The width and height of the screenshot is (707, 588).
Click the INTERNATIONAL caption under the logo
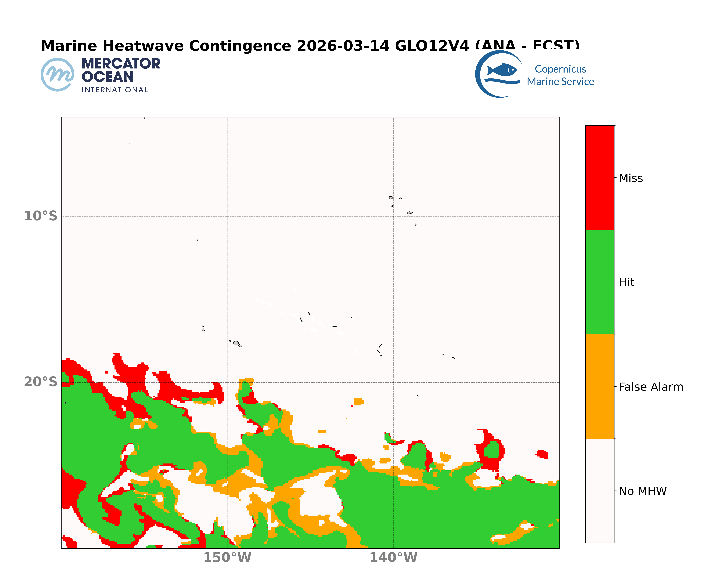pos(115,90)
